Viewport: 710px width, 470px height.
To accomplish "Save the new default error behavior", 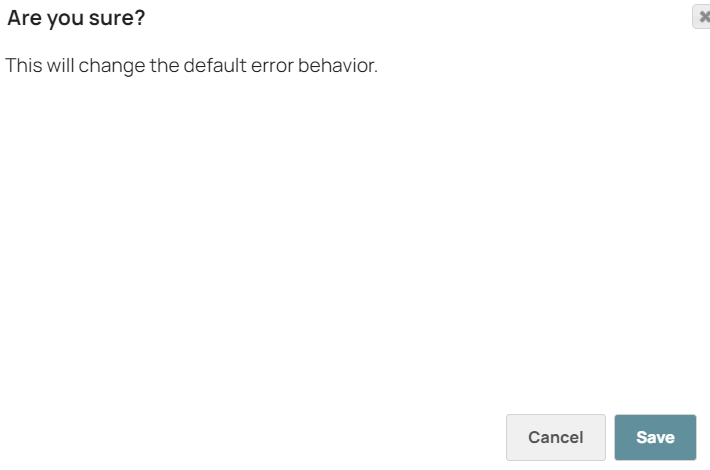I will click(655, 437).
